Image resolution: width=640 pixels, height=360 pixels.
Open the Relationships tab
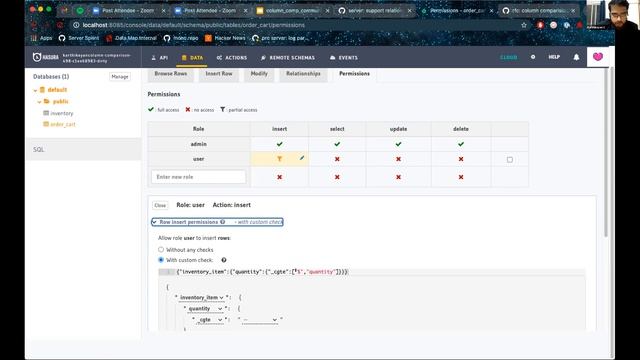(303, 74)
